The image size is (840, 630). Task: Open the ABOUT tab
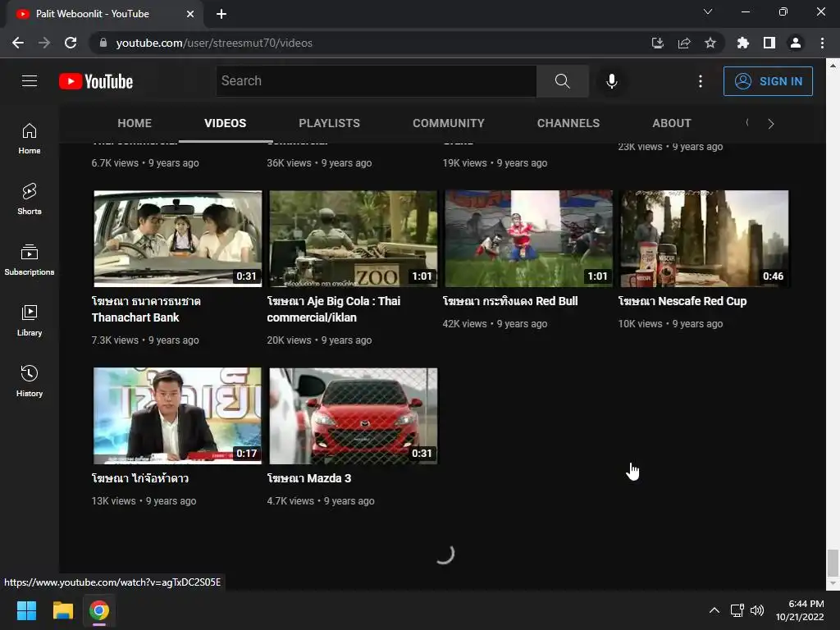[672, 123]
